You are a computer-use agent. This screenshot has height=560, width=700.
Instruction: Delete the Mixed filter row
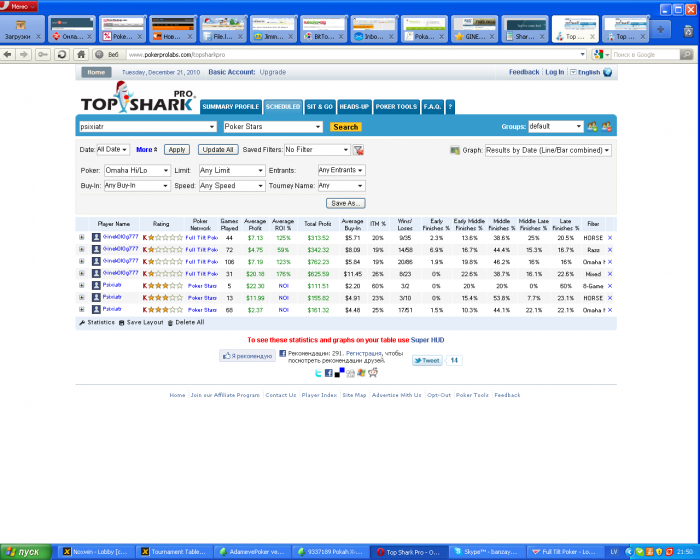[610, 274]
